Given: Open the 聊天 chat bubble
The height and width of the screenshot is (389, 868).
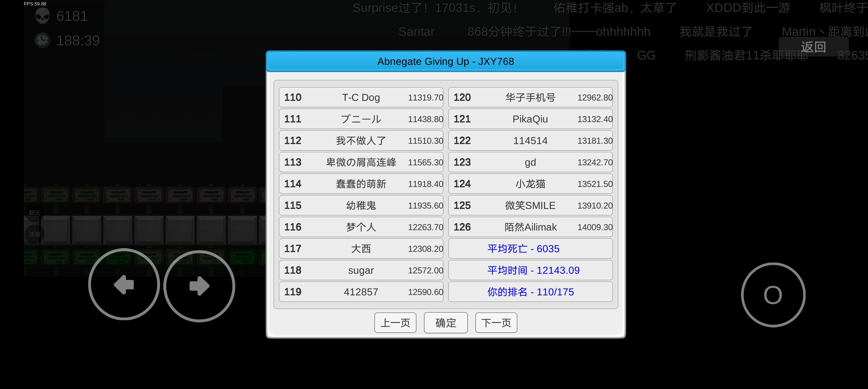Looking at the screenshot, I should click(35, 213).
